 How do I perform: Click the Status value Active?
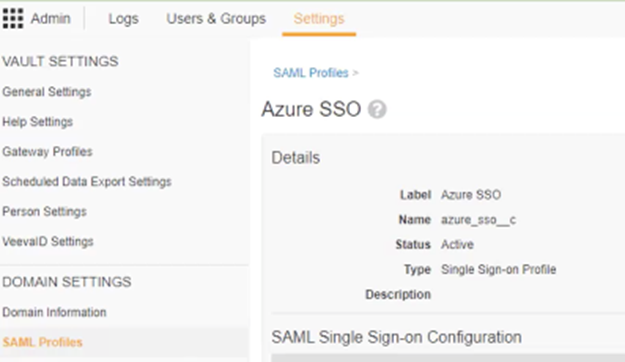(x=457, y=244)
